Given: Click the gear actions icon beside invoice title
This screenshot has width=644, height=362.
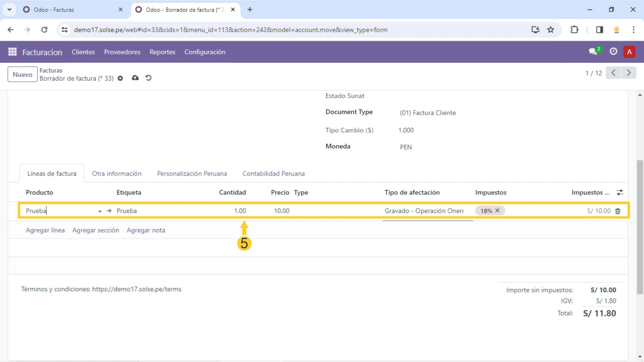Looking at the screenshot, I should (x=120, y=78).
